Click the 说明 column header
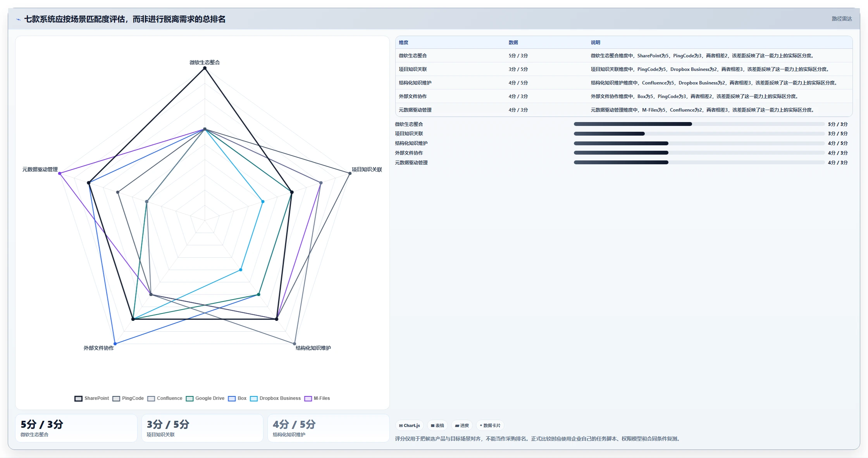The image size is (868, 458). coord(595,43)
